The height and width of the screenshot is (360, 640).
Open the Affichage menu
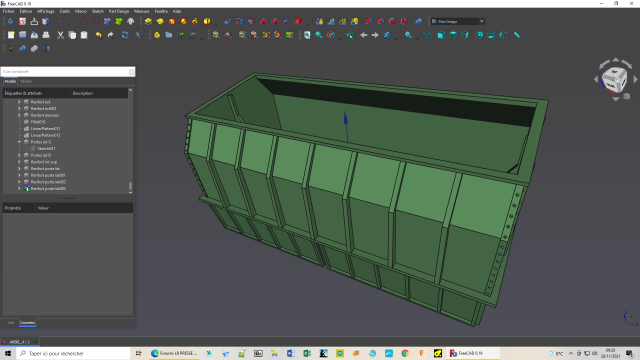[x=46, y=11]
